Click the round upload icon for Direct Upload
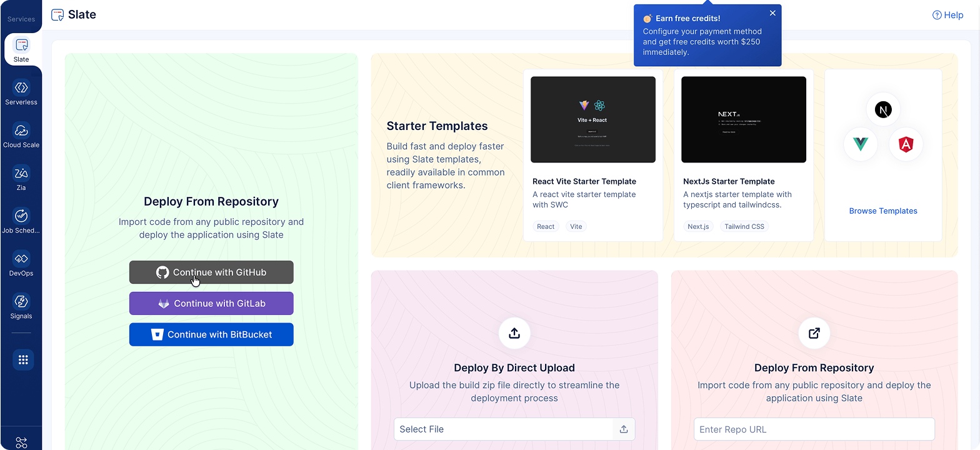The image size is (980, 450). point(514,333)
